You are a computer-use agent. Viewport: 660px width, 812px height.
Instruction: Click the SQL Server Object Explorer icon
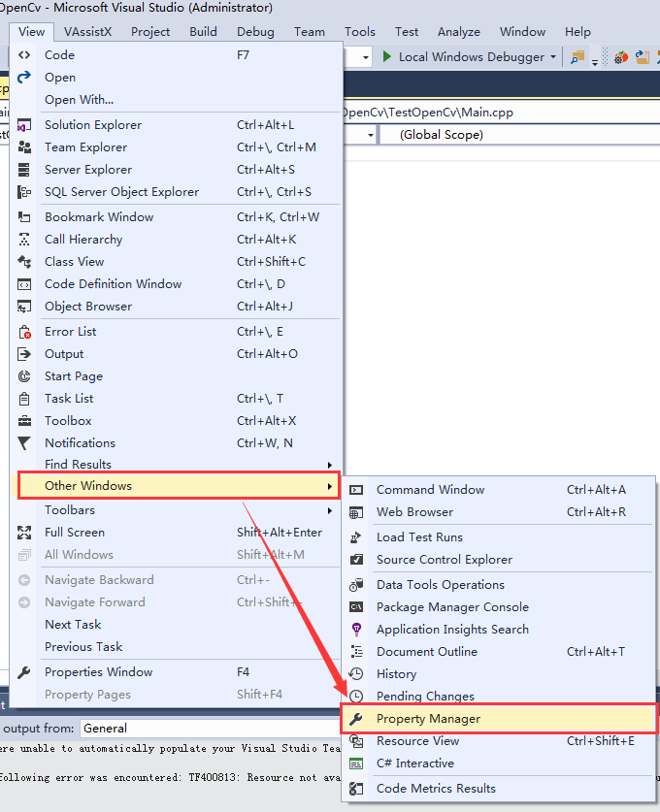[24, 192]
